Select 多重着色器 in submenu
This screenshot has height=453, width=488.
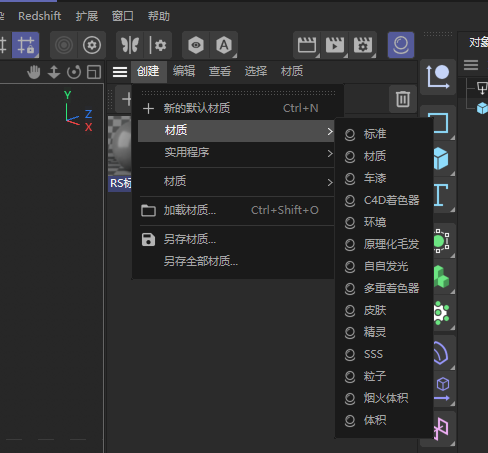pos(384,288)
